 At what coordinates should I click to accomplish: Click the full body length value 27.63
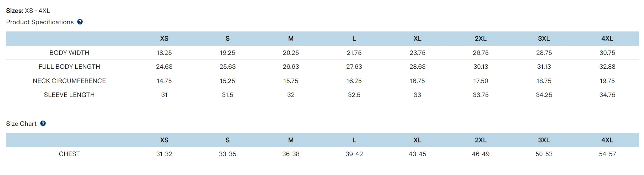tap(354, 67)
